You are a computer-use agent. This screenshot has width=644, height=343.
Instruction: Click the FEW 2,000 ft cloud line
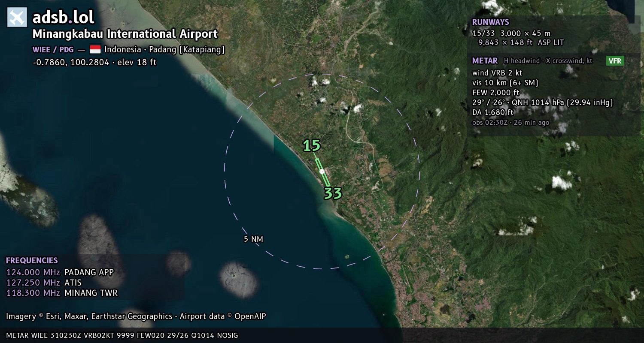coord(495,93)
